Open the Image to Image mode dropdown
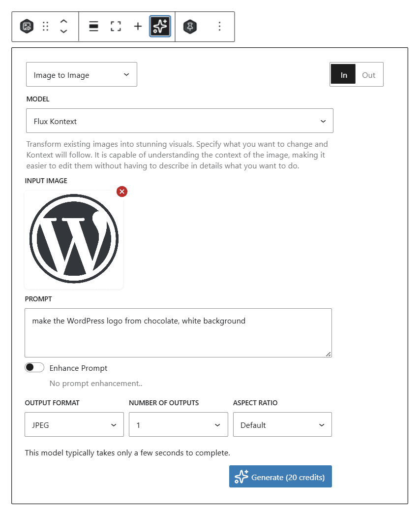420x517 pixels. (x=82, y=75)
